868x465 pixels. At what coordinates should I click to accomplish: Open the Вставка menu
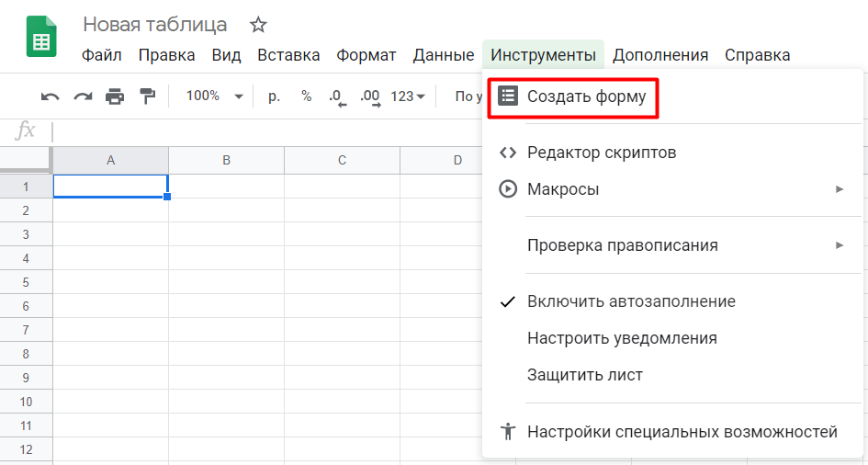pos(288,55)
